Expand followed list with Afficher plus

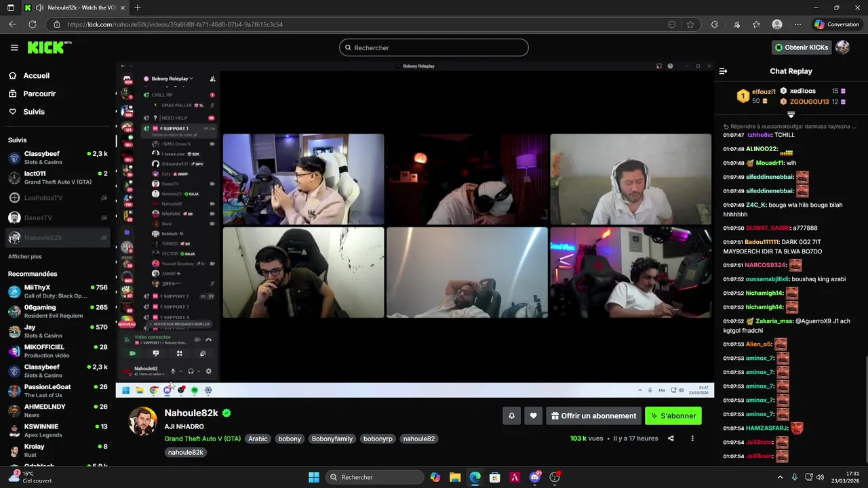point(25,257)
